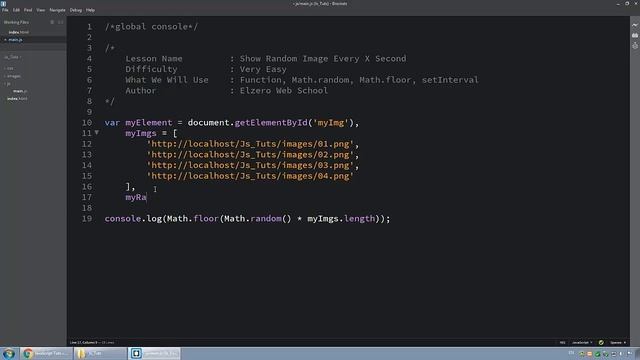The height and width of the screenshot is (360, 640).
Task: Expand the css folder
Action: (10, 68)
